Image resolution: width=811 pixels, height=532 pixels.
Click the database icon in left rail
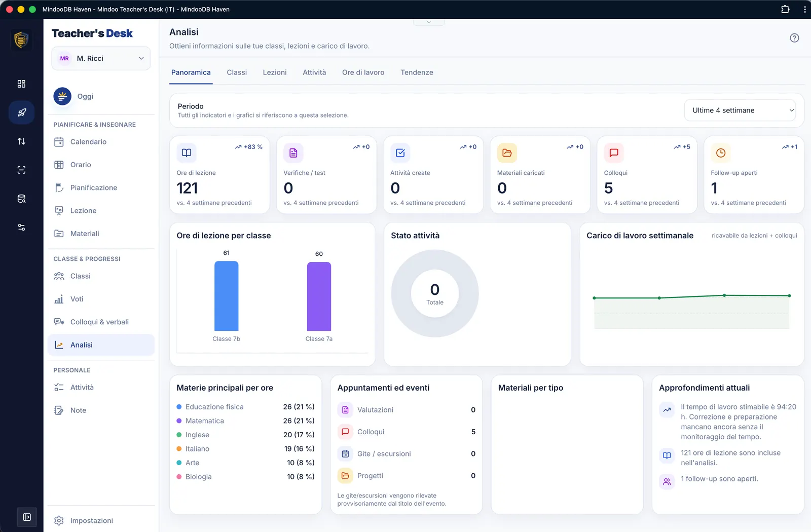pyautogui.click(x=21, y=199)
